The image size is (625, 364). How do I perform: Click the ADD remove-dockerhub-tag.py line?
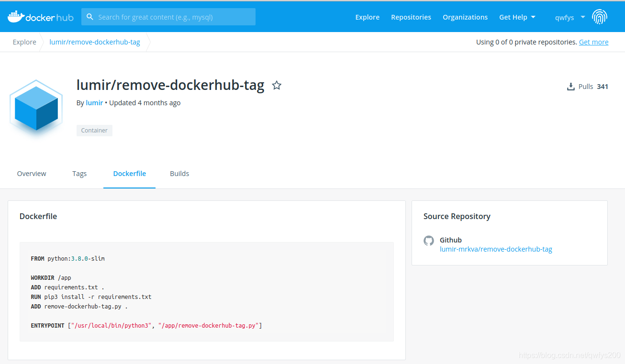coord(79,306)
